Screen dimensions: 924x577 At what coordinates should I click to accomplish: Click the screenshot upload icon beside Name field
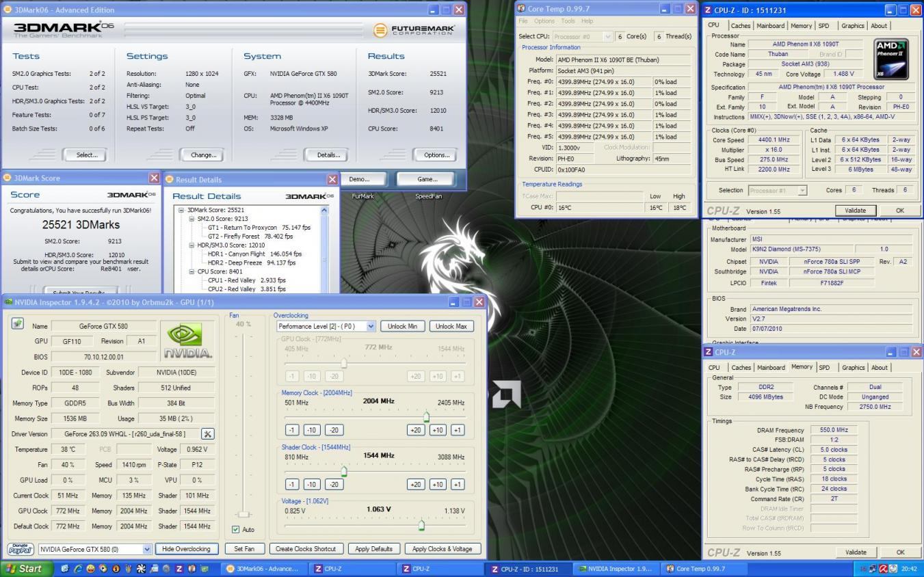click(18, 325)
